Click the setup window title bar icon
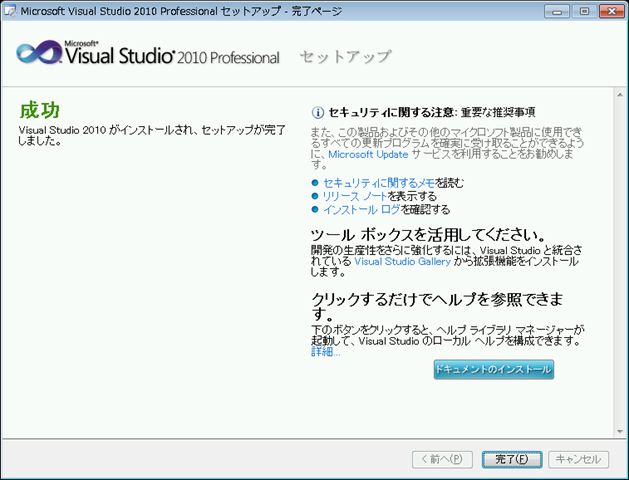 (10, 10)
